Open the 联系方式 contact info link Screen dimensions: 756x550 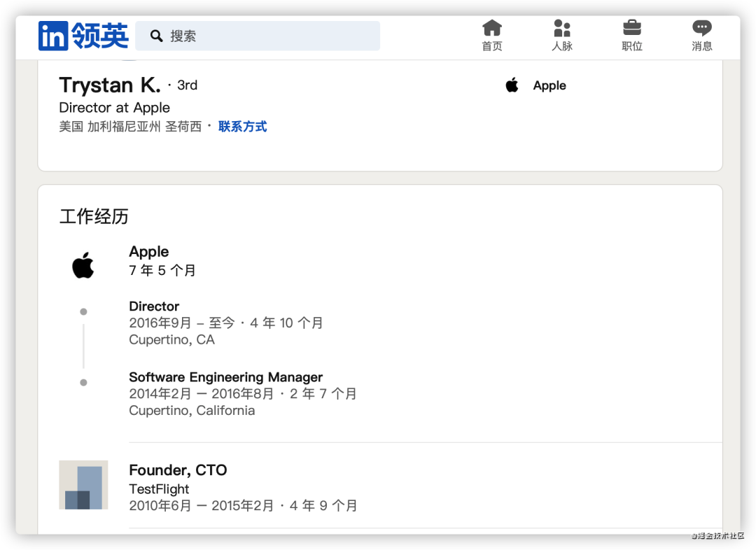(242, 126)
